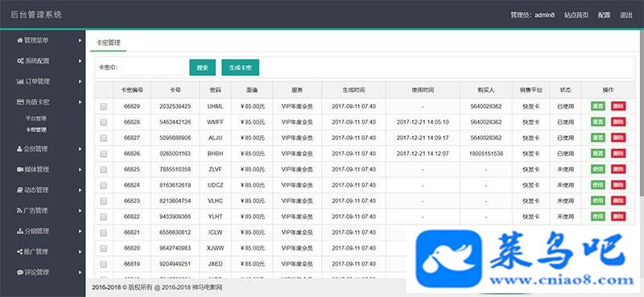
Task: Expand the 订单管理 submenu arrow
Action: pyautogui.click(x=80, y=81)
